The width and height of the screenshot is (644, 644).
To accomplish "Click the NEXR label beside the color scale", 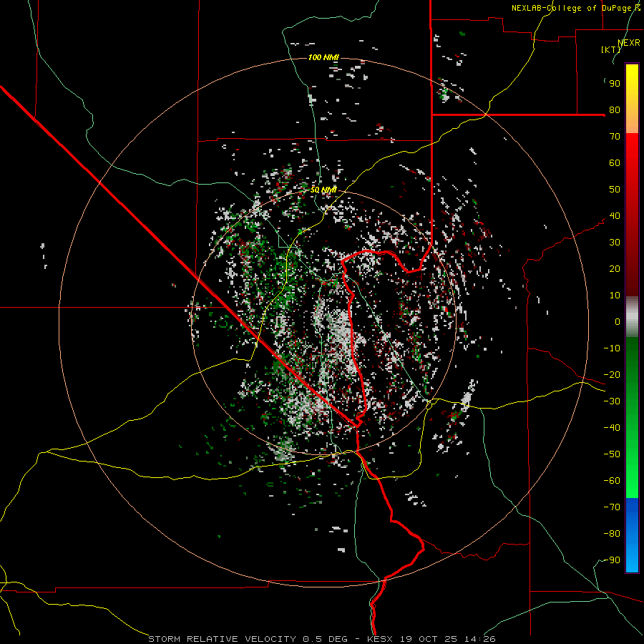I will coord(629,43).
